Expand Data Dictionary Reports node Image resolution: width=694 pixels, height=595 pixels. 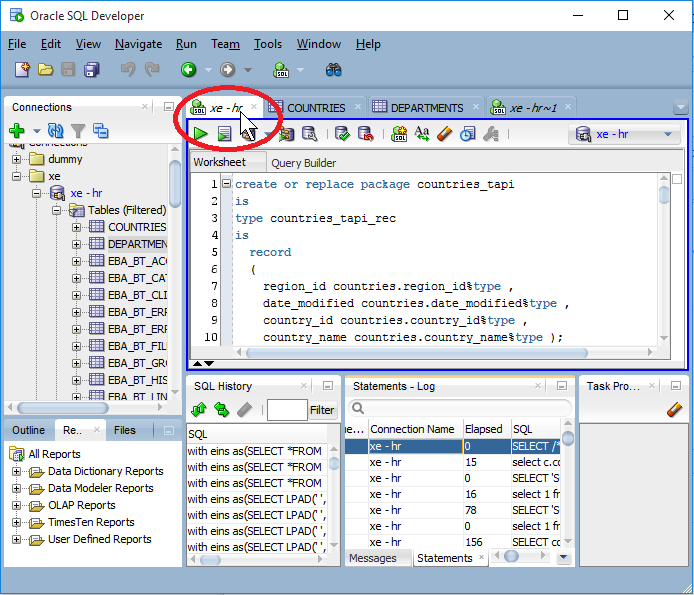tap(16, 471)
